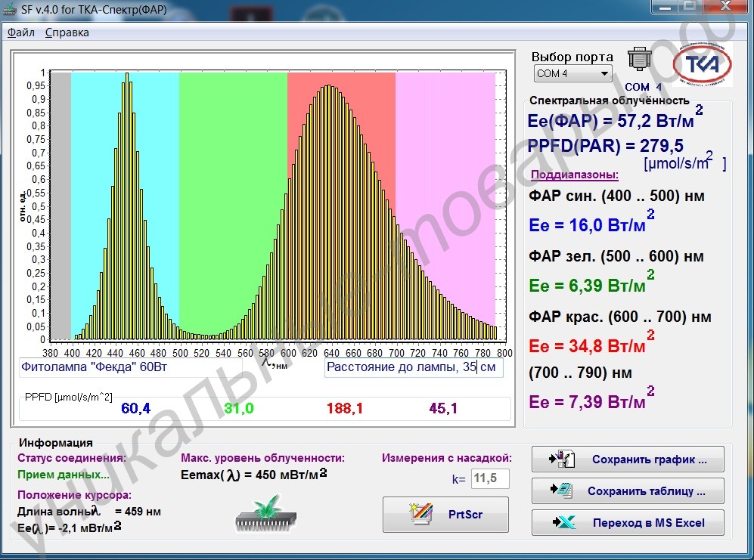Image resolution: width=754 pixels, height=560 pixels.
Task: Click the Длина волны = 459 нм text
Action: [x=89, y=512]
